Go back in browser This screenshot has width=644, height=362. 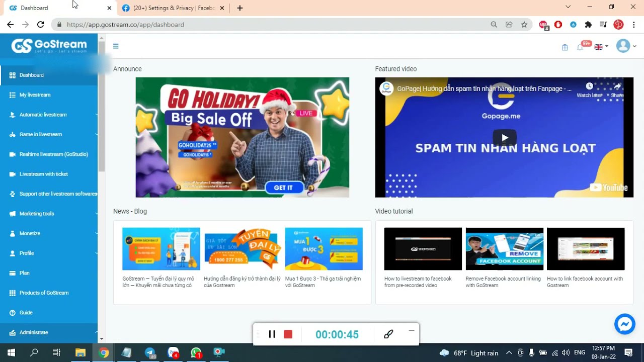pyautogui.click(x=10, y=25)
